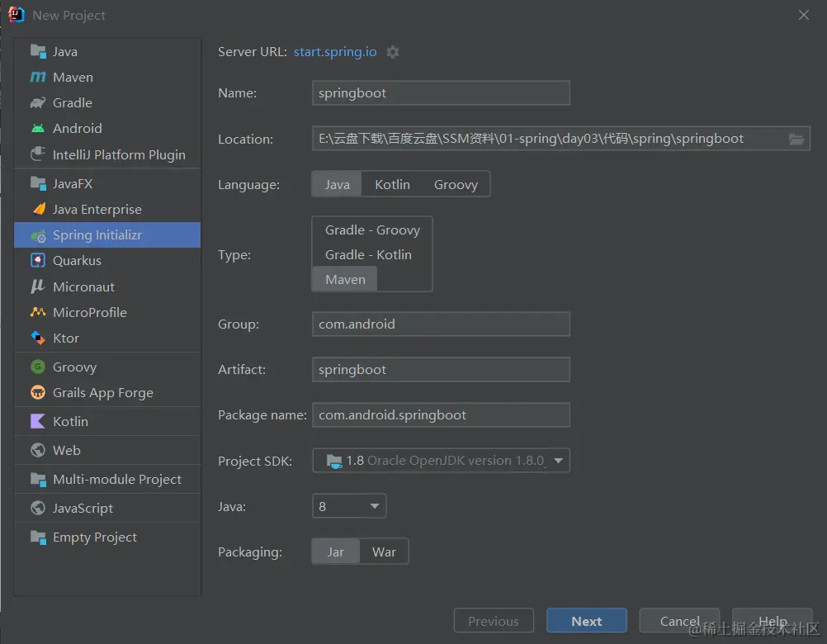The image size is (827, 644).
Task: Click the Ktor icon in sidebar
Action: pos(38,338)
